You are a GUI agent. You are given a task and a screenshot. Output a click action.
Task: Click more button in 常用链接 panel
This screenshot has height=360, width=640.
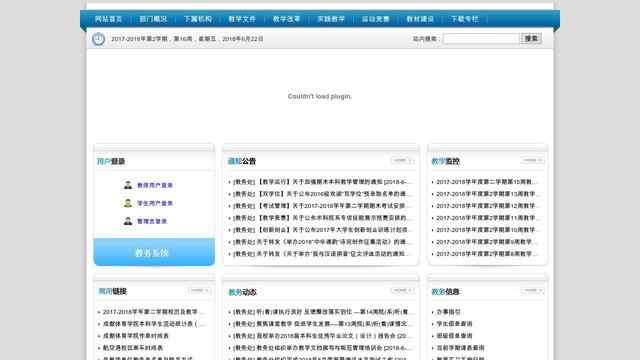coord(199,291)
